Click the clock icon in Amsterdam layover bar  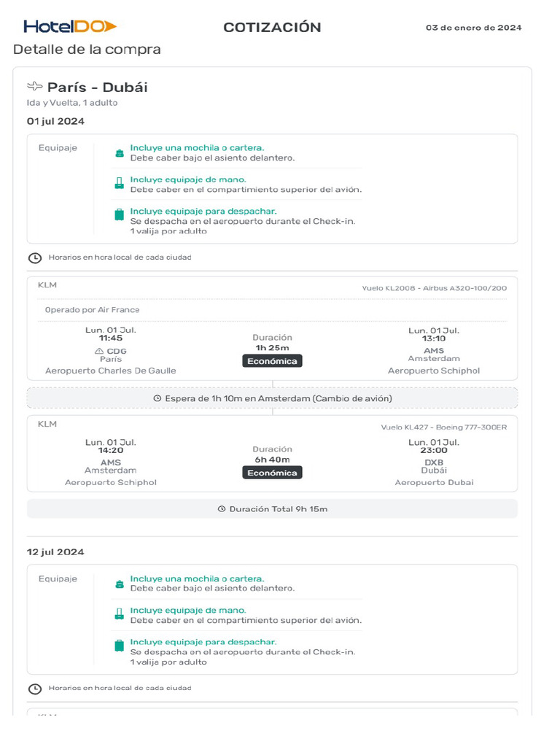pyautogui.click(x=157, y=398)
